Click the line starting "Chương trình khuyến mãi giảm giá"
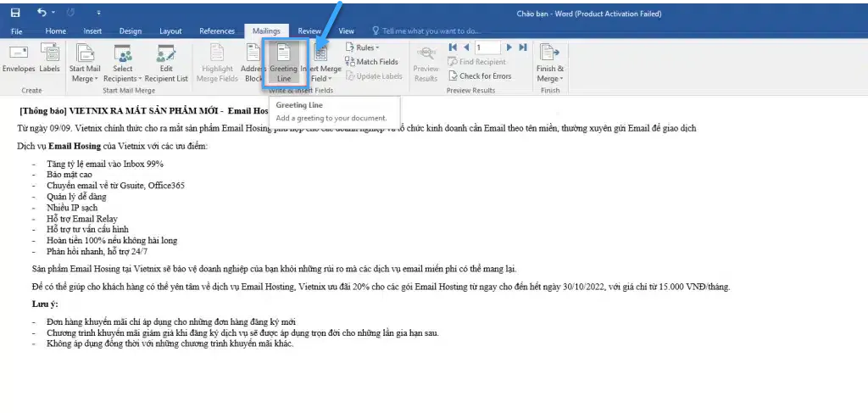This screenshot has height=413, width=868. click(242, 333)
